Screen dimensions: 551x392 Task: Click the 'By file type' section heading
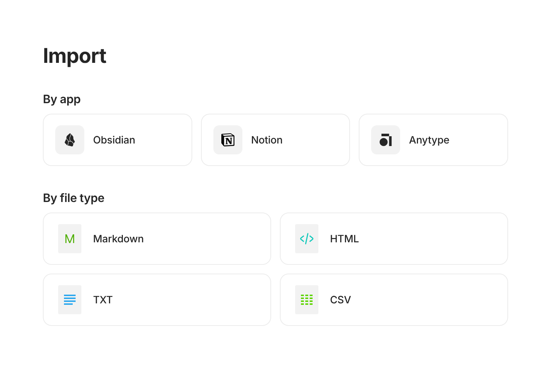(x=74, y=198)
